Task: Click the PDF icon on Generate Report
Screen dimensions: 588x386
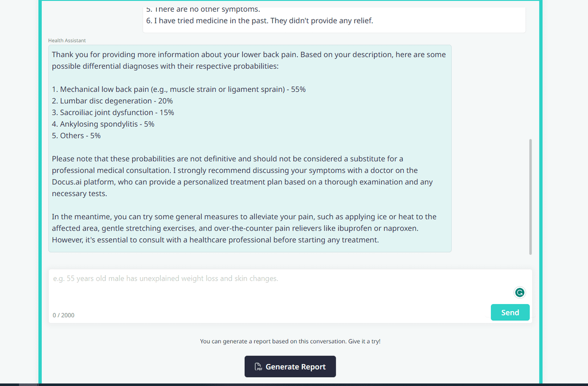Action: [x=258, y=367]
